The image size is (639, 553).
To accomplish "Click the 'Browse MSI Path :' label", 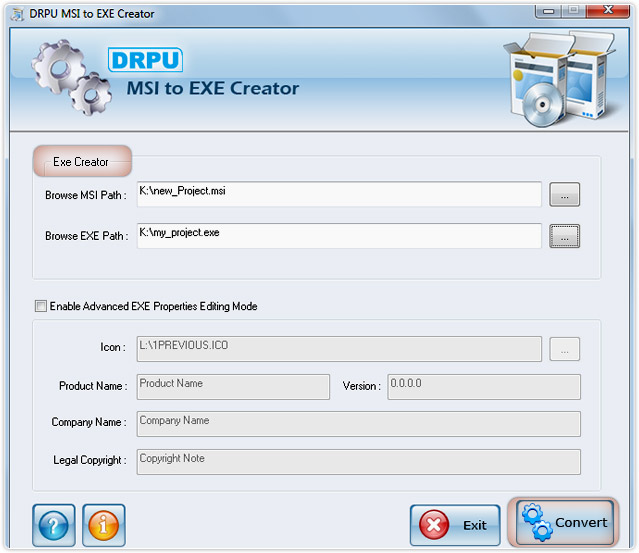I will point(86,195).
